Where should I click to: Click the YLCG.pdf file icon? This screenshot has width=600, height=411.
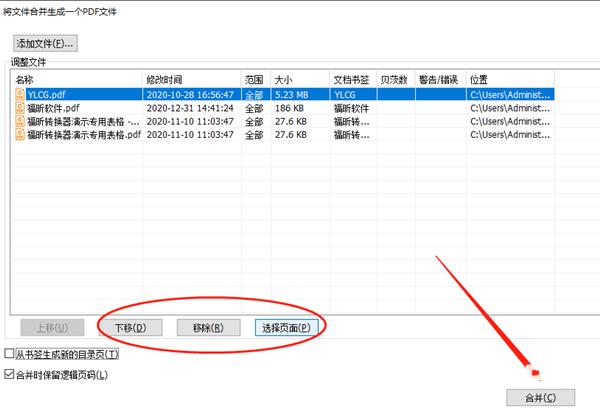click(20, 95)
